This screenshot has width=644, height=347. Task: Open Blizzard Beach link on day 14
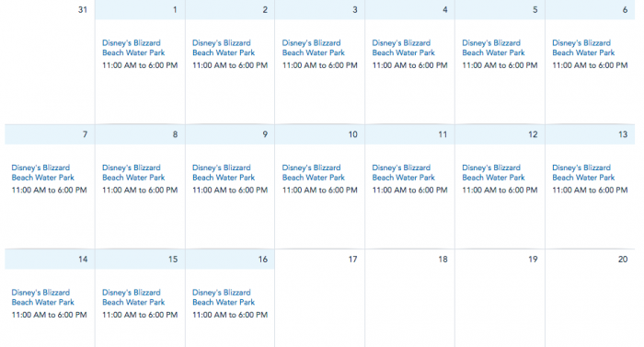(x=42, y=297)
